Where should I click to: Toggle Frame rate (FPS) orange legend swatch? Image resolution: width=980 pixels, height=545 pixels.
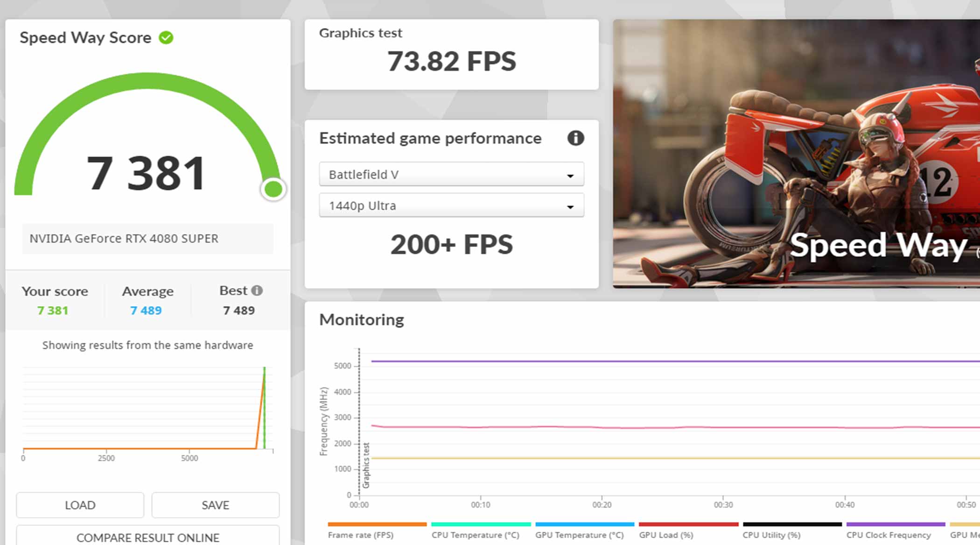click(377, 524)
